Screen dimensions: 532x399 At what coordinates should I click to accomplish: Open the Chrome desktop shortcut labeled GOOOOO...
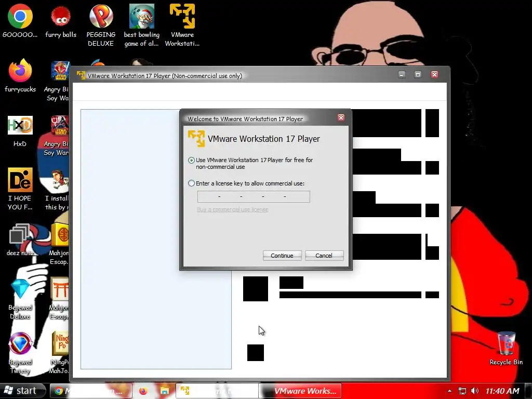click(20, 21)
